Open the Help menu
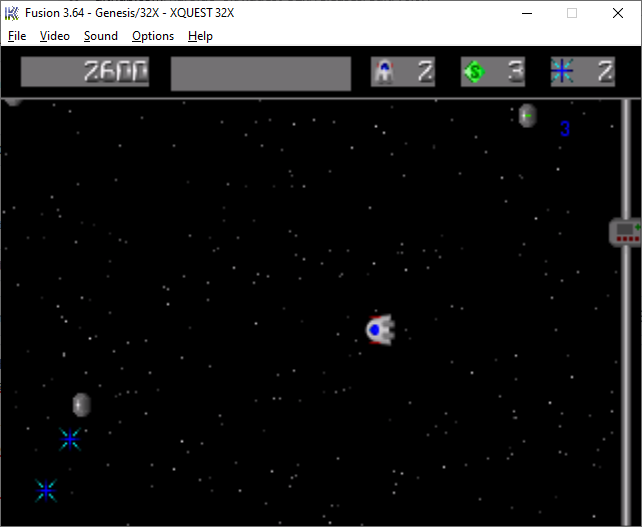 pyautogui.click(x=200, y=36)
